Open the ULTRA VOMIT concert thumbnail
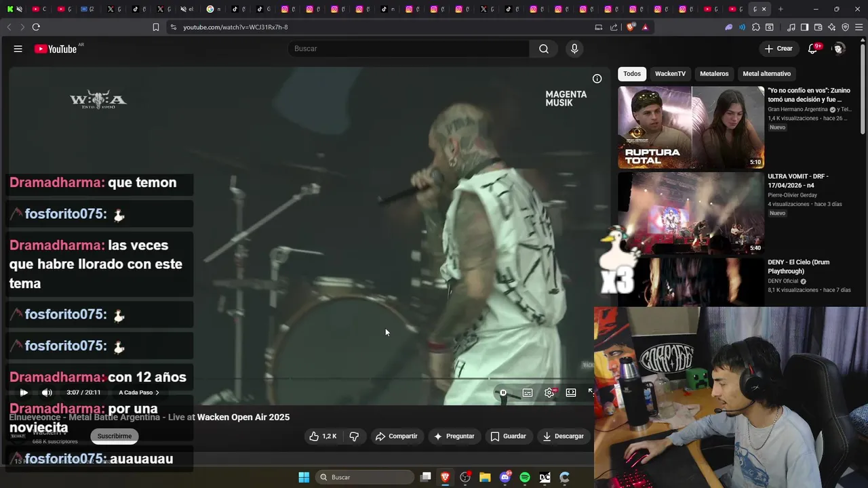 (x=691, y=213)
